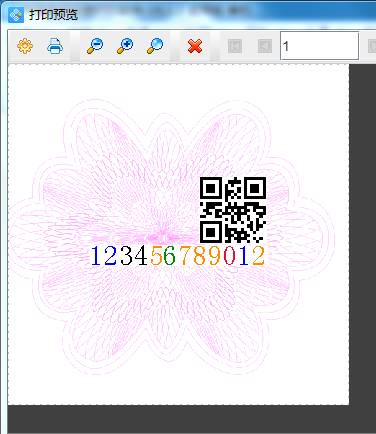Click the dark gray area right of page
This screenshot has height=434, width=376.
click(363, 233)
